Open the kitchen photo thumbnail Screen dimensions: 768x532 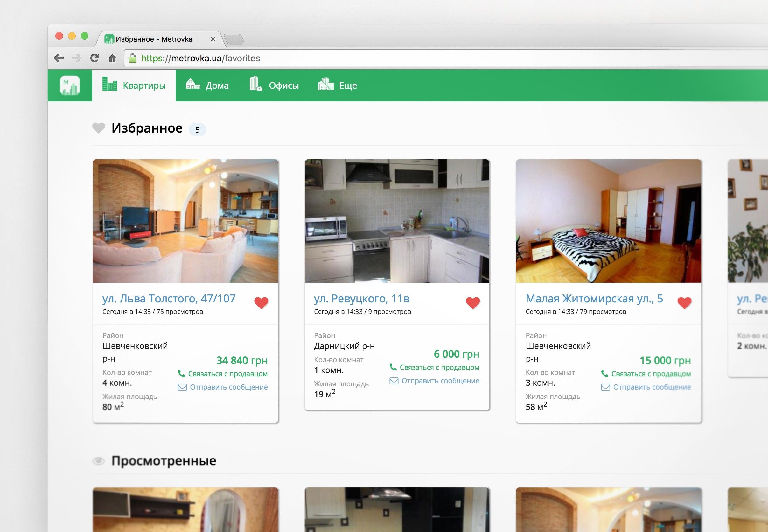397,221
